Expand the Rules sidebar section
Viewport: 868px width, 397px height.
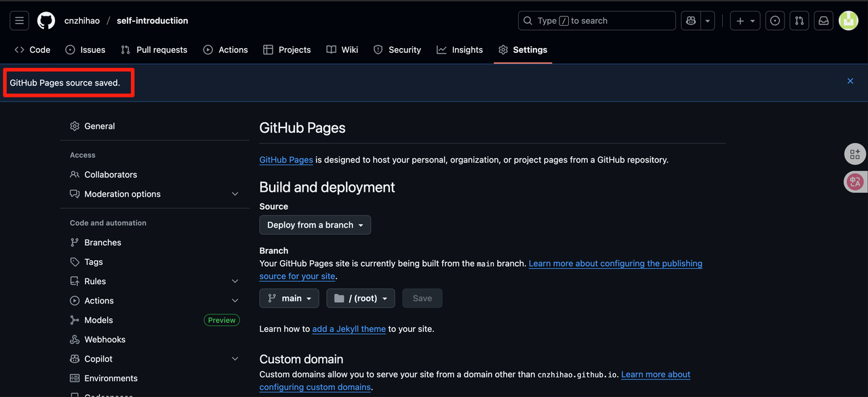235,281
